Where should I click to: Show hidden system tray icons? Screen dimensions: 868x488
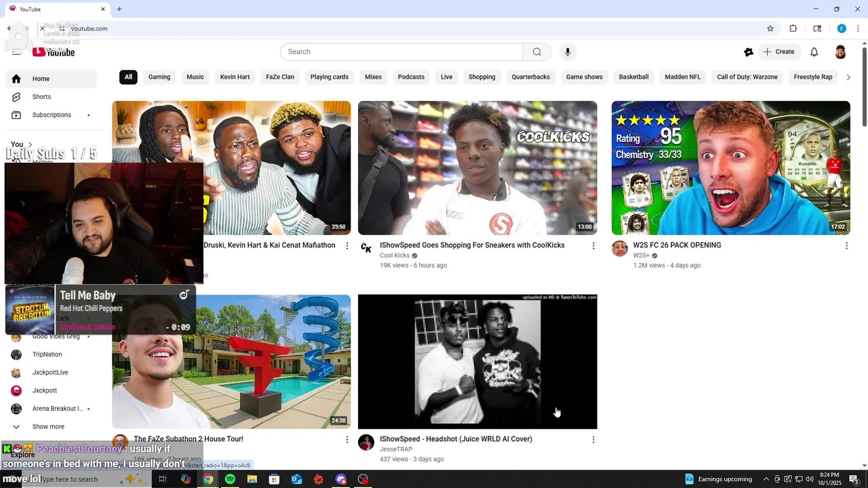(x=766, y=479)
